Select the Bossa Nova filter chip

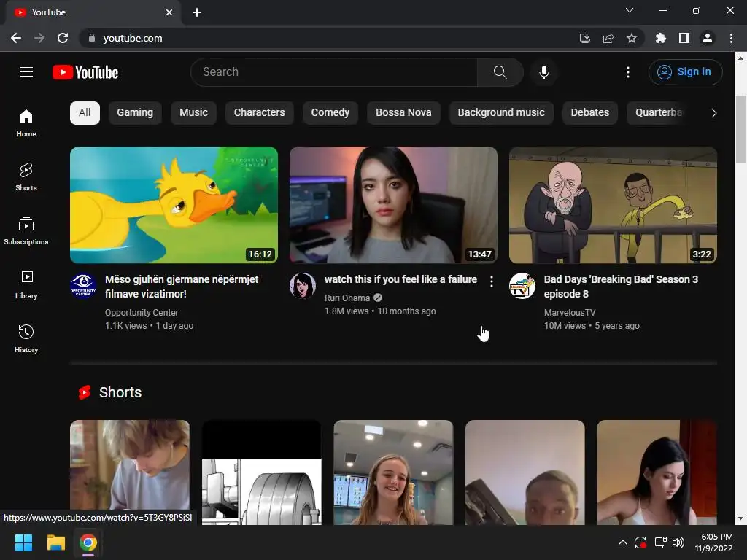[x=403, y=113]
